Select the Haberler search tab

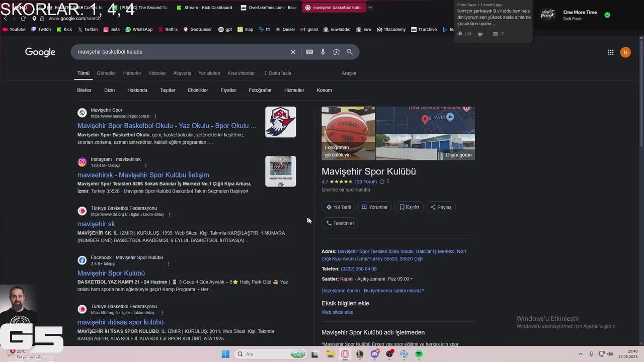(x=132, y=73)
